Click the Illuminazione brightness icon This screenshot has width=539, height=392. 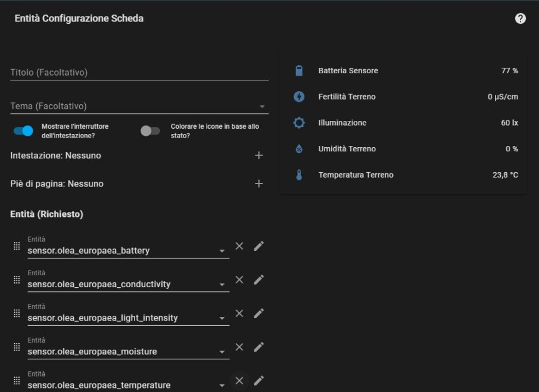tap(299, 123)
